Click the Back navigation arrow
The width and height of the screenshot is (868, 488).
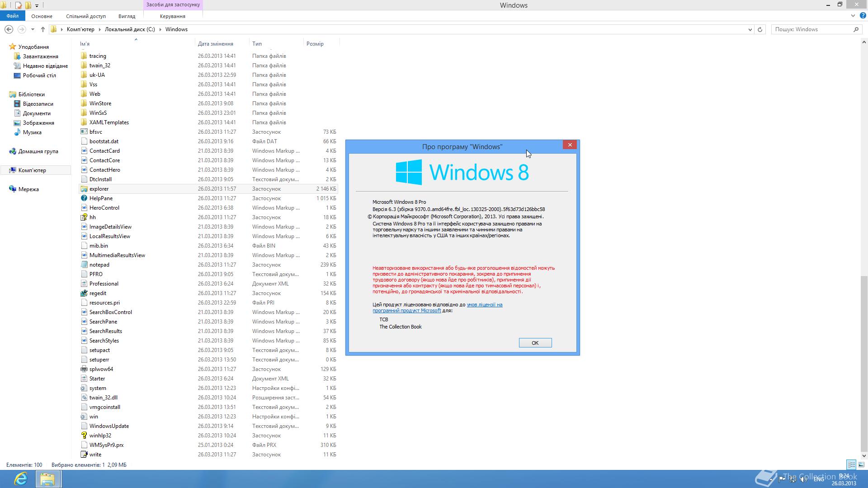tap(9, 29)
